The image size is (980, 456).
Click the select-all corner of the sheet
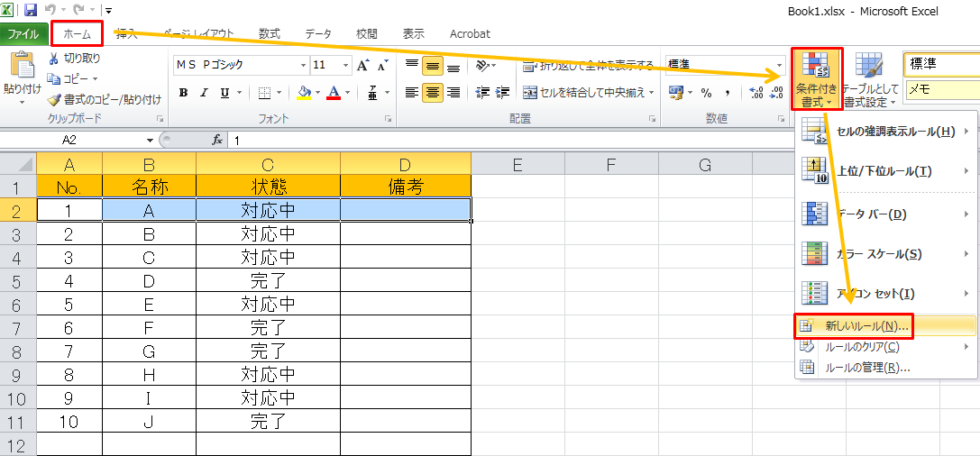(x=19, y=164)
